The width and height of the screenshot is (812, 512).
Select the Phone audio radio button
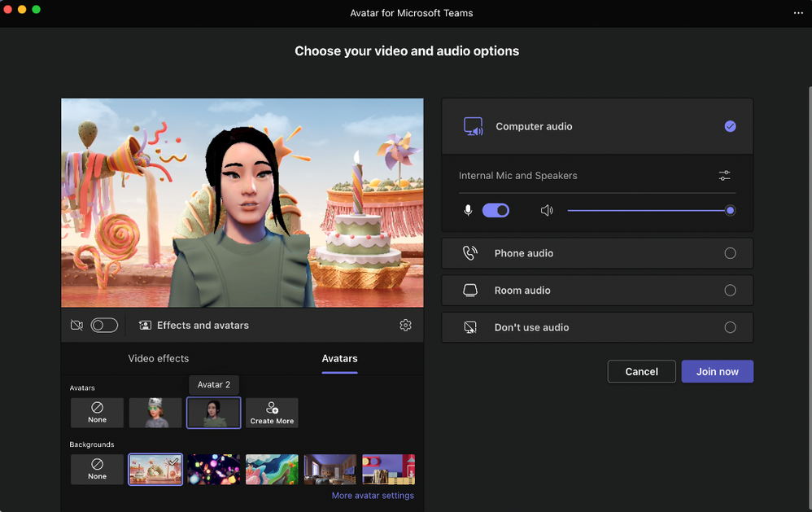pos(730,253)
